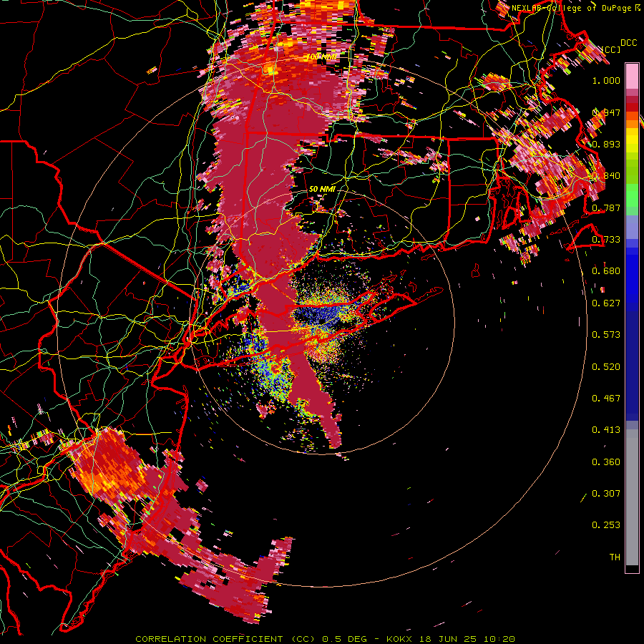Select the 0.520 scale value
Image resolution: width=644 pixels, height=644 pixels.
click(x=606, y=367)
